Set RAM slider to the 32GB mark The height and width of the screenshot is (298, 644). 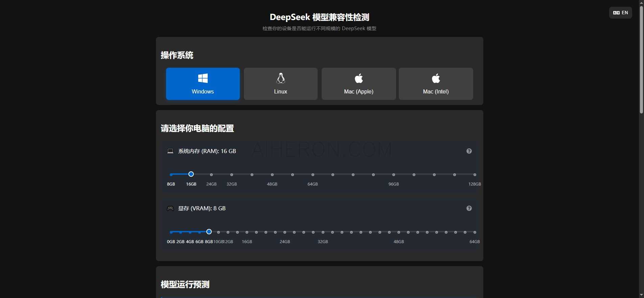pyautogui.click(x=232, y=175)
